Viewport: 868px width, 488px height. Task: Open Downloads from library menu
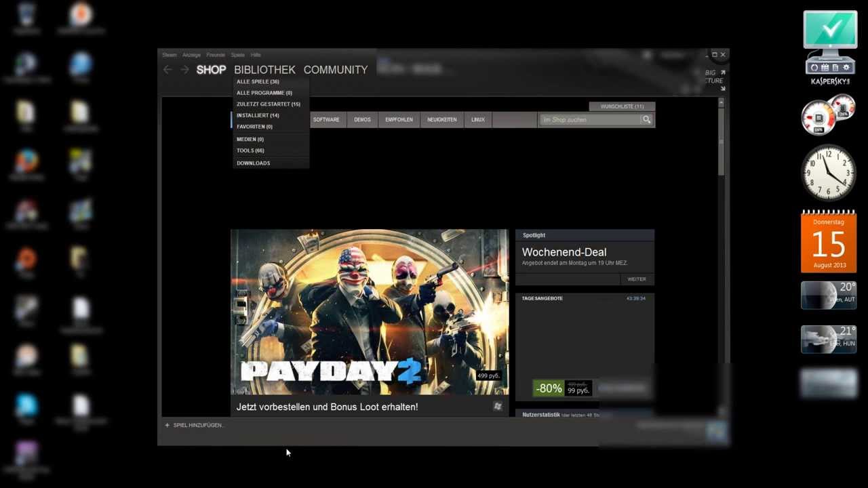253,163
